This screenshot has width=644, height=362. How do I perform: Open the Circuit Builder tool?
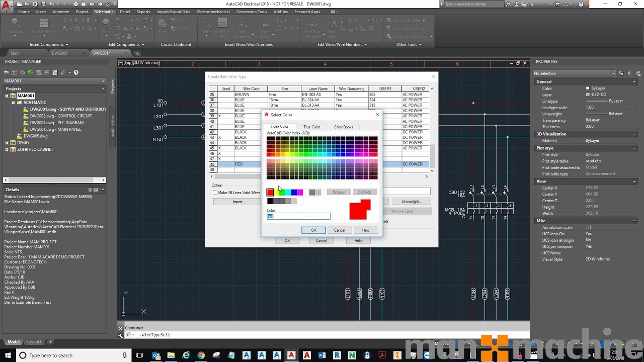pyautogui.click(x=44, y=26)
